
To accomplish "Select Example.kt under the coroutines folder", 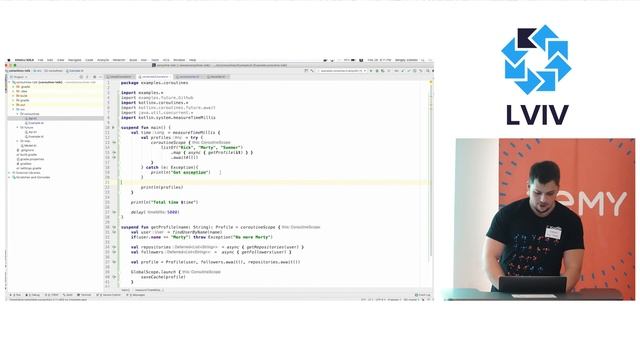I will click(x=34, y=123).
